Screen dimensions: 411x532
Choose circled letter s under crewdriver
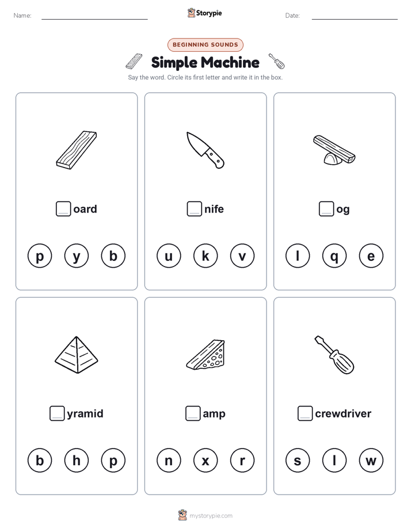tap(298, 461)
